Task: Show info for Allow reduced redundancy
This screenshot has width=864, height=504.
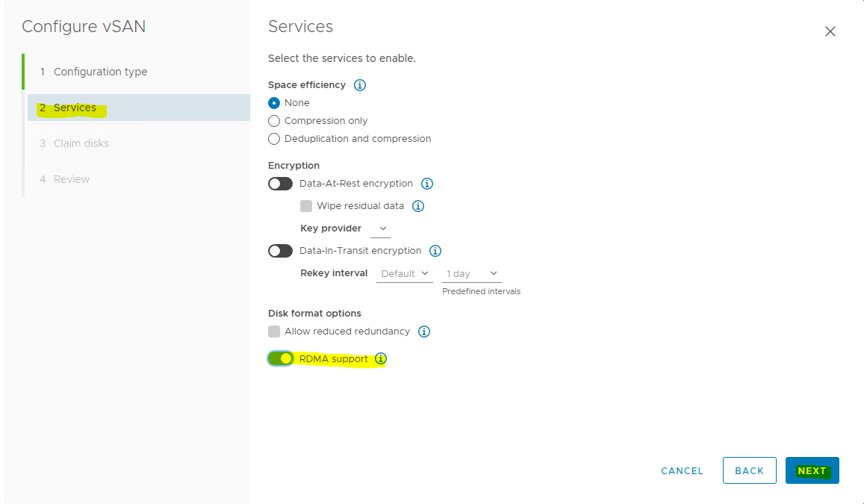Action: tap(423, 331)
